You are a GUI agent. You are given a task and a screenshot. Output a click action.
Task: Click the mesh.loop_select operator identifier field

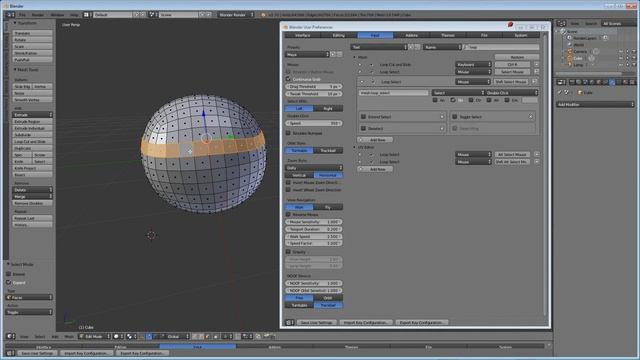click(393, 93)
